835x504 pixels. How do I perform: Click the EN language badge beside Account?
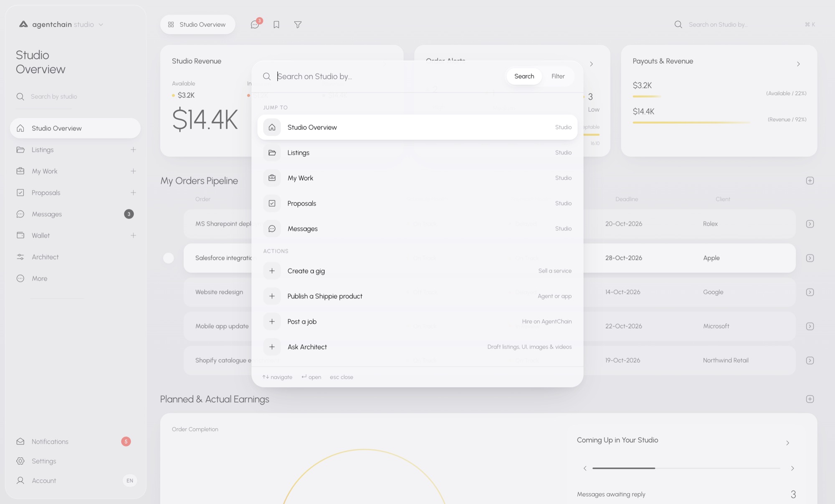130,481
